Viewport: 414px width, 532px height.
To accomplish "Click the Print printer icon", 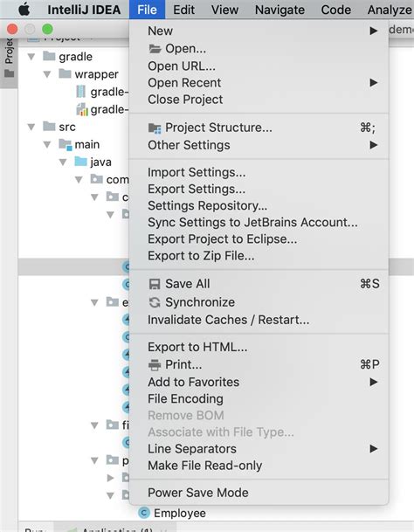I will (x=155, y=365).
